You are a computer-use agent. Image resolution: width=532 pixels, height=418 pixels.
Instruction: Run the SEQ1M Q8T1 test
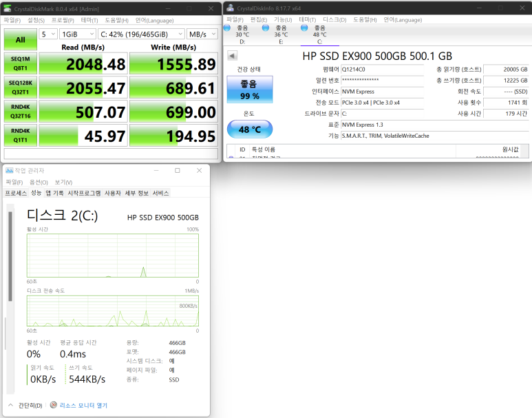click(21, 63)
